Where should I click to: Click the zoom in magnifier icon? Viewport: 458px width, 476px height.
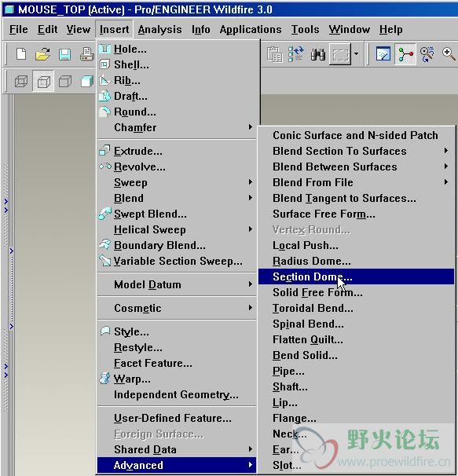pos(449,54)
